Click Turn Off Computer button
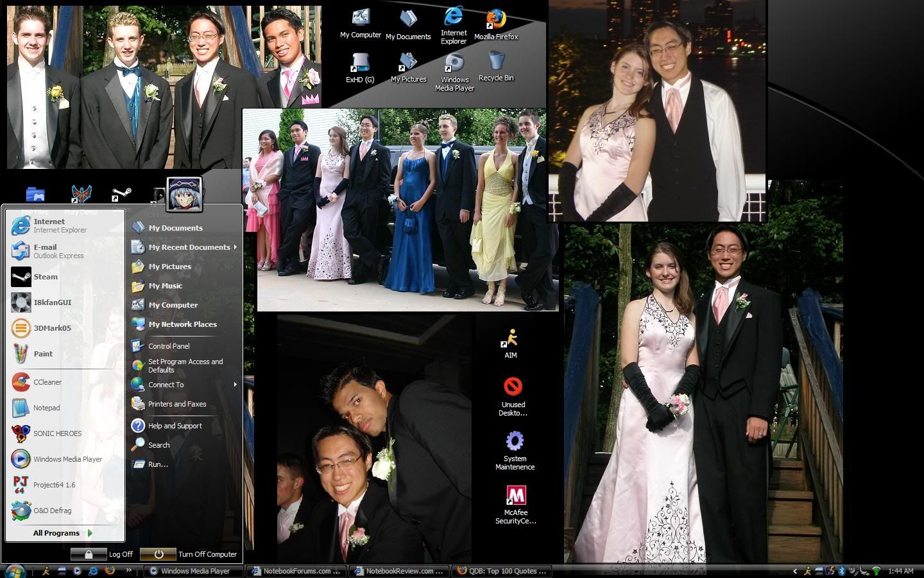 tap(188, 554)
